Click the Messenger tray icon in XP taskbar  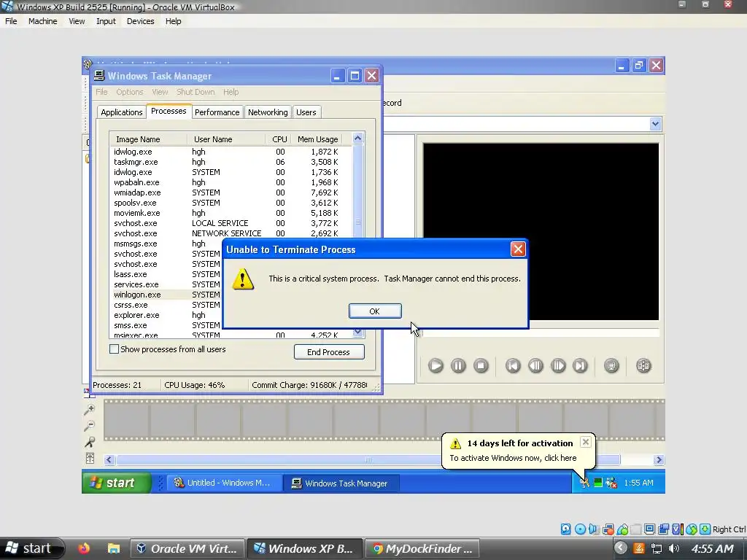point(611,483)
